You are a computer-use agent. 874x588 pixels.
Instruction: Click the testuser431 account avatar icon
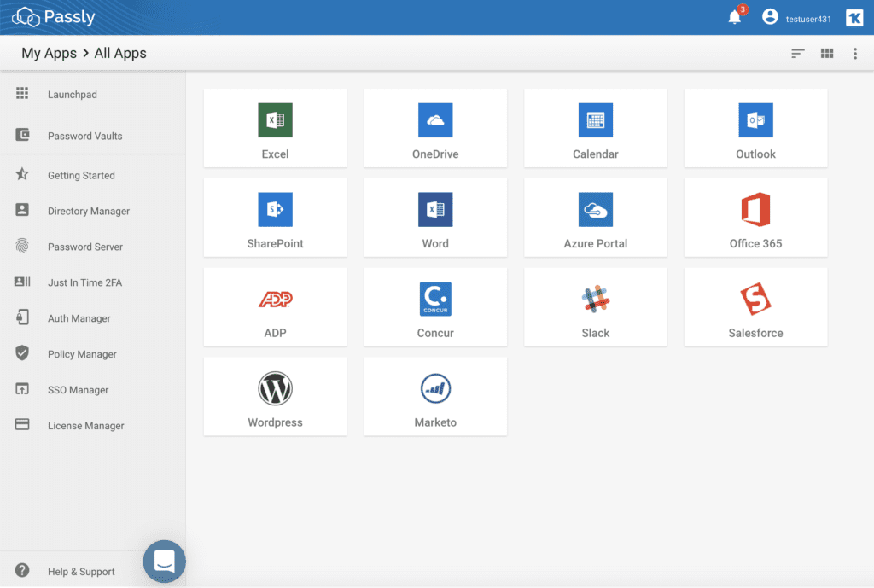[x=770, y=18]
